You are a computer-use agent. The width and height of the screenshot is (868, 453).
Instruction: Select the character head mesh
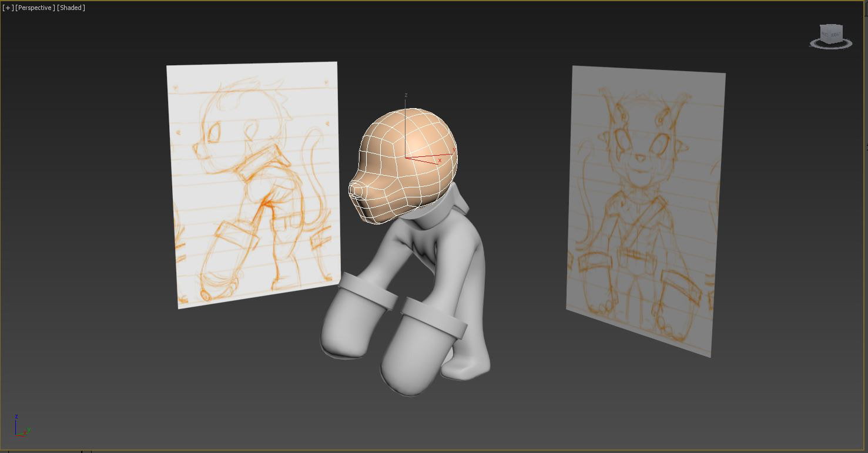tap(403, 166)
